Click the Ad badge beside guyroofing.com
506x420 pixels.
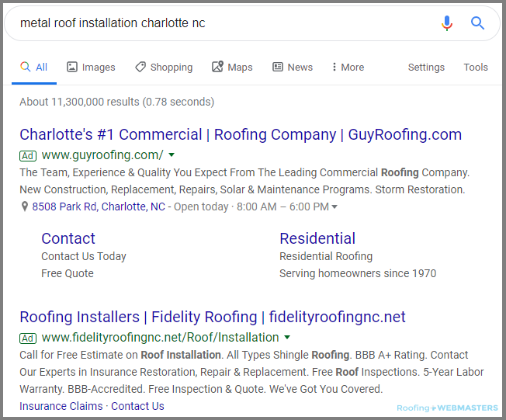tap(28, 156)
